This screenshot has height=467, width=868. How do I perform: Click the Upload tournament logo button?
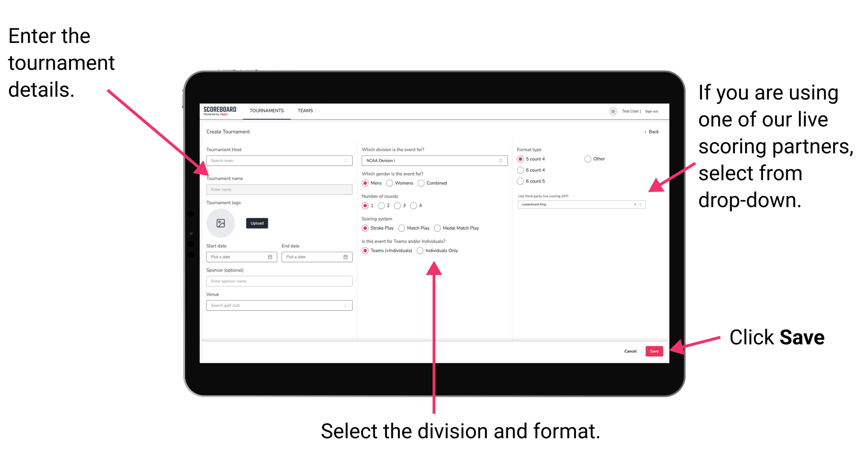click(x=256, y=223)
